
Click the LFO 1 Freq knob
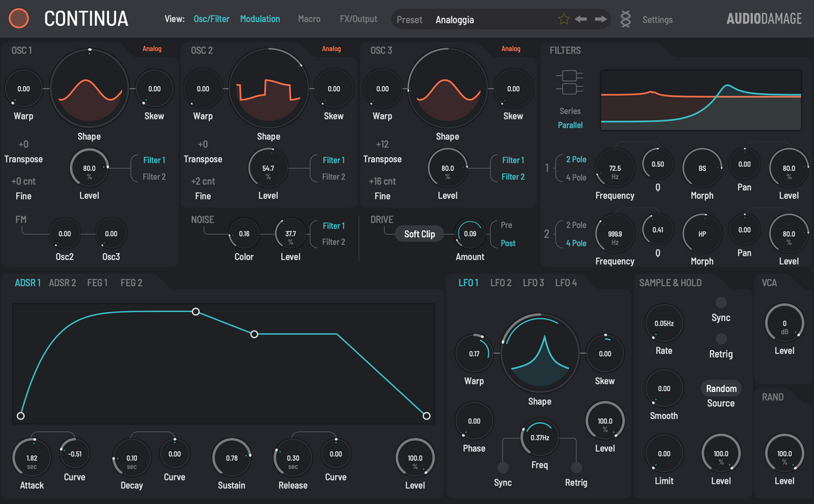point(540,438)
